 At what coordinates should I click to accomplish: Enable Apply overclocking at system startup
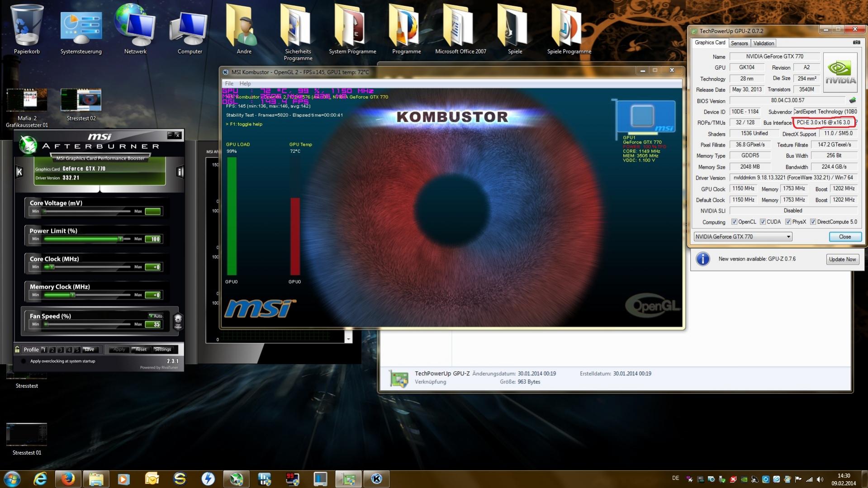(24, 361)
